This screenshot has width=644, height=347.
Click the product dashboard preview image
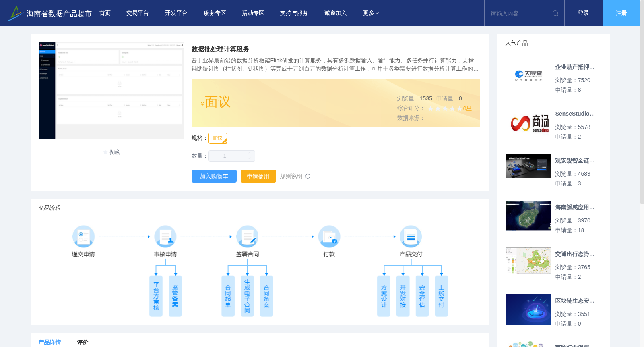111,90
